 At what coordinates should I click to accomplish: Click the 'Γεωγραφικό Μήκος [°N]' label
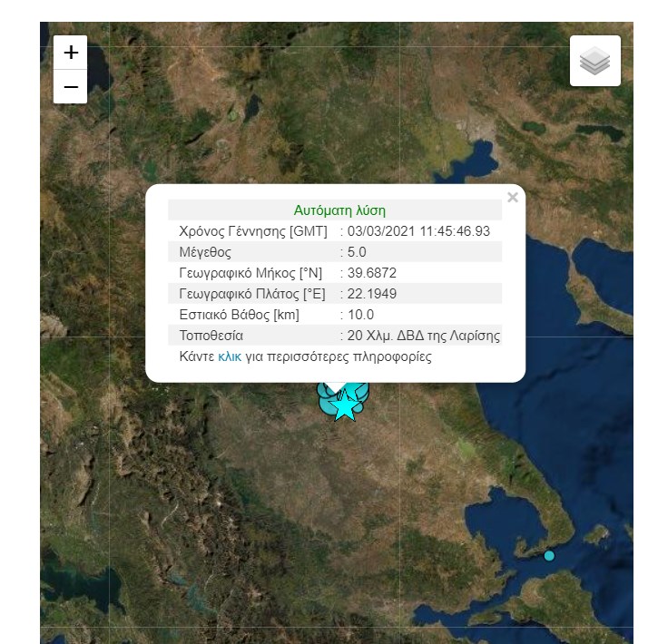click(250, 273)
